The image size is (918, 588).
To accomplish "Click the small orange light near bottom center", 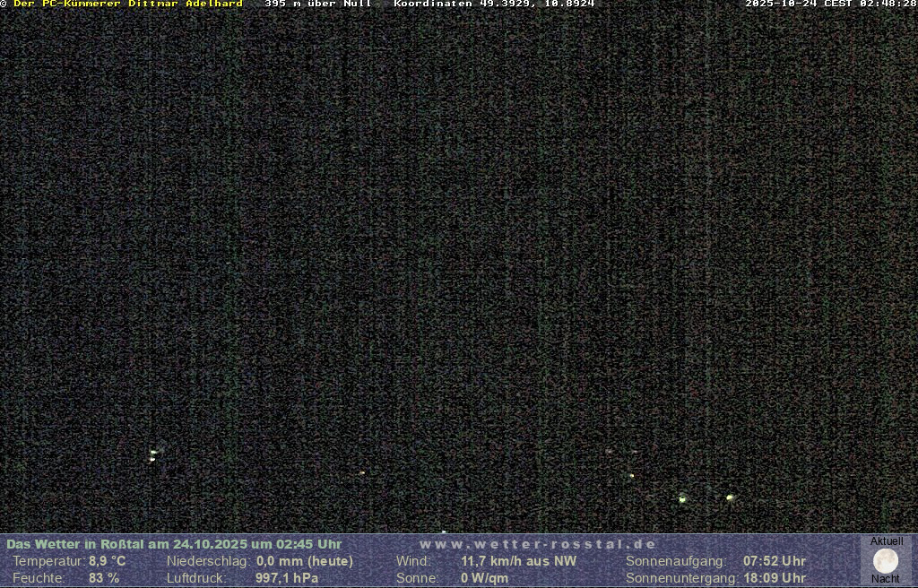I will (x=362, y=472).
